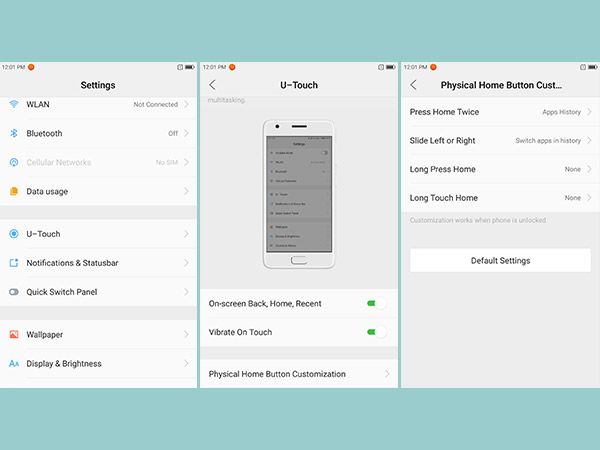The height and width of the screenshot is (450, 600).
Task: Tap the Wallpaper icon
Action: point(14,335)
